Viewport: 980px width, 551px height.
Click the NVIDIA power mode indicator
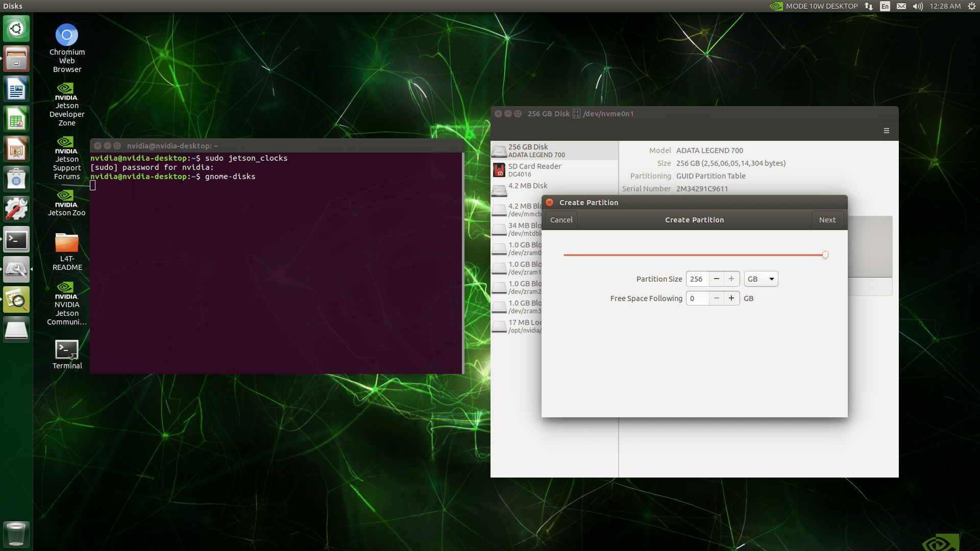814,6
